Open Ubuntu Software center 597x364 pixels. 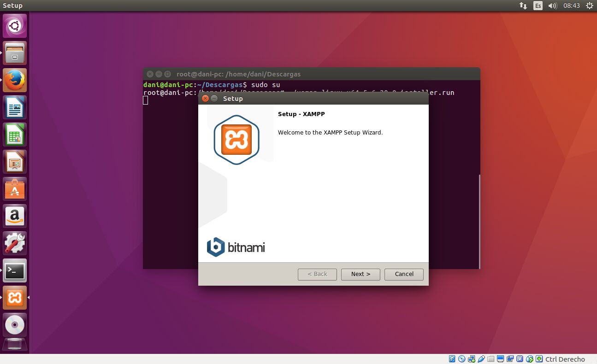15,189
